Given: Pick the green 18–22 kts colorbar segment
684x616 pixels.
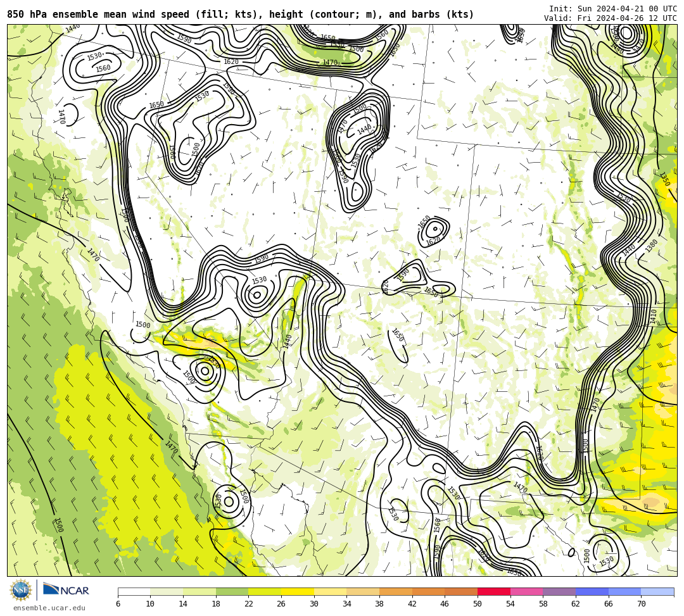Looking at the screenshot, I should pyautogui.click(x=232, y=591).
